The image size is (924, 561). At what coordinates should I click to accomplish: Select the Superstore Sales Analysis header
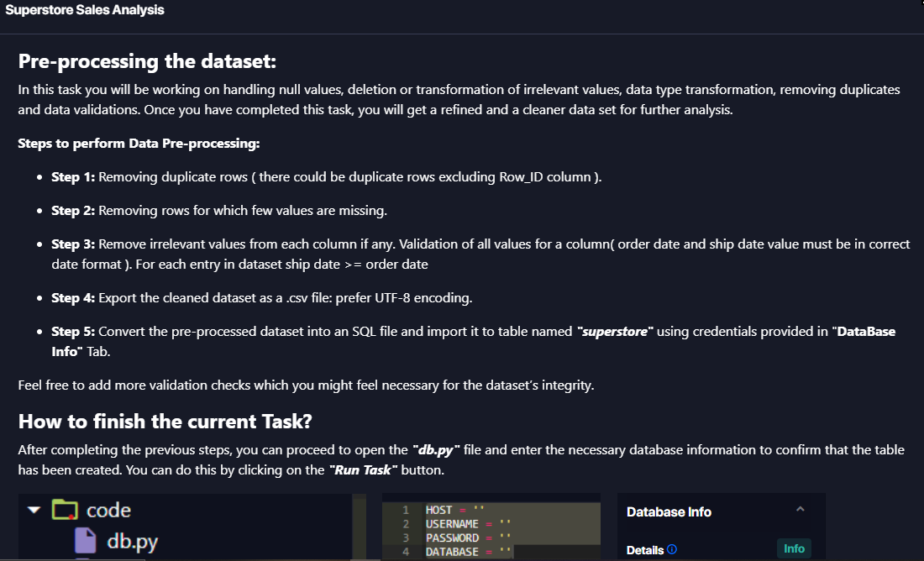(x=86, y=10)
